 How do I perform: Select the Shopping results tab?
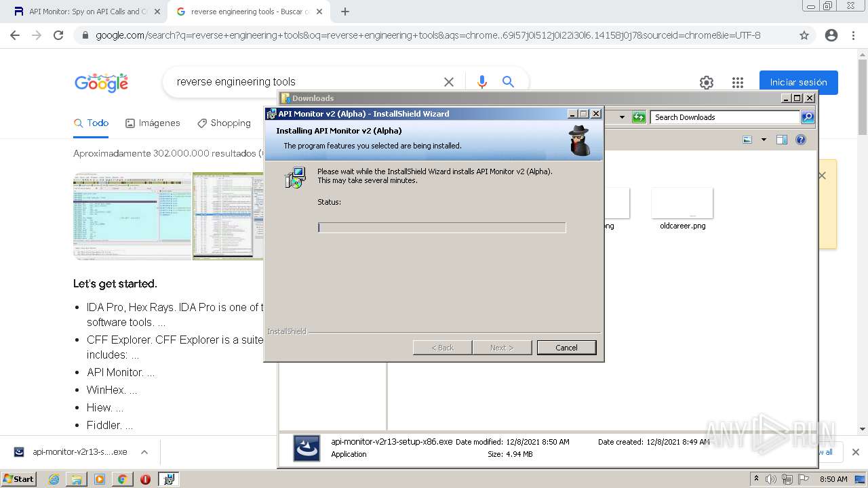click(224, 123)
